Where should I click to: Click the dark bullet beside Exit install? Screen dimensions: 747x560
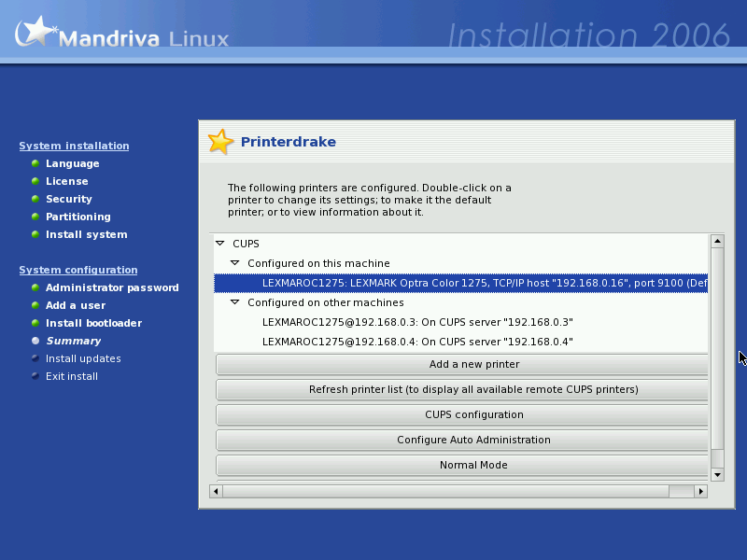pos(35,376)
